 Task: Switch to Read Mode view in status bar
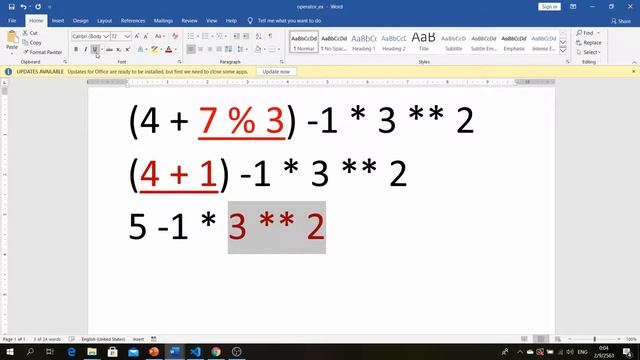tap(524, 339)
